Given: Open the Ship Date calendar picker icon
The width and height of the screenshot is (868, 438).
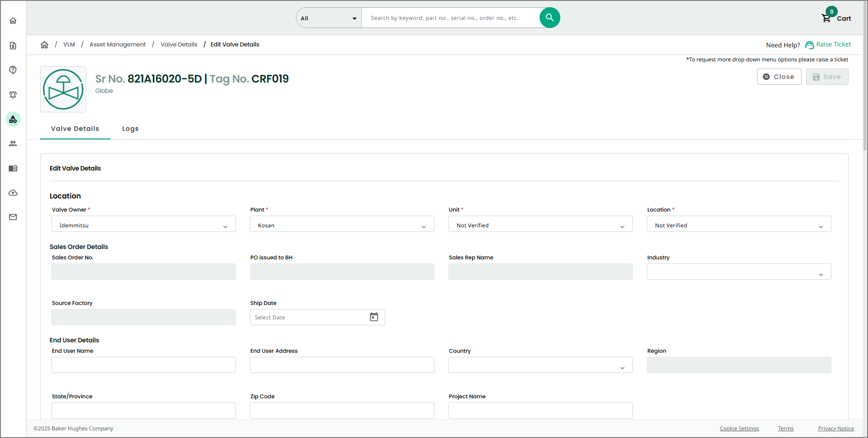Looking at the screenshot, I should click(x=374, y=317).
